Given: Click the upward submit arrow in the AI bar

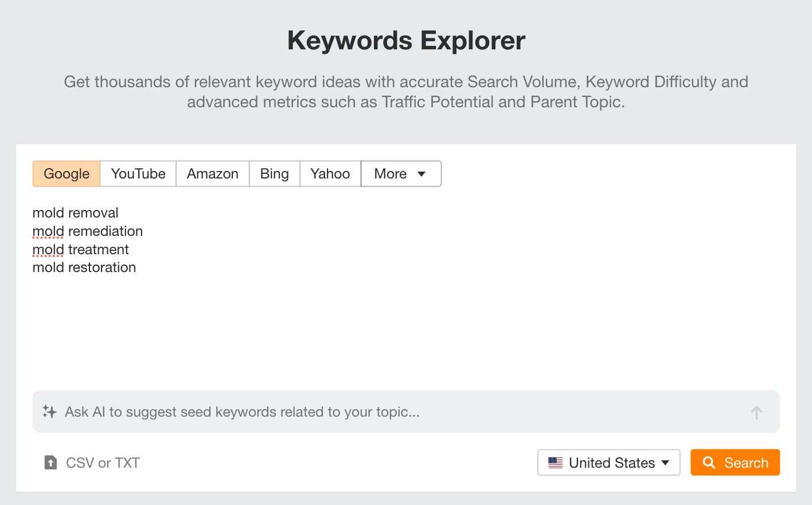Looking at the screenshot, I should click(x=756, y=411).
